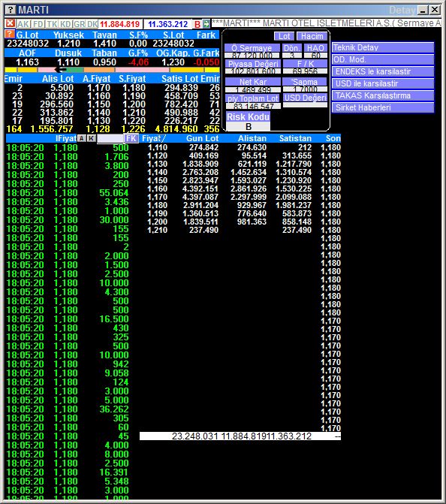This screenshot has width=446, height=504.
Task: Click the colored price range bar
Action: [112, 70]
